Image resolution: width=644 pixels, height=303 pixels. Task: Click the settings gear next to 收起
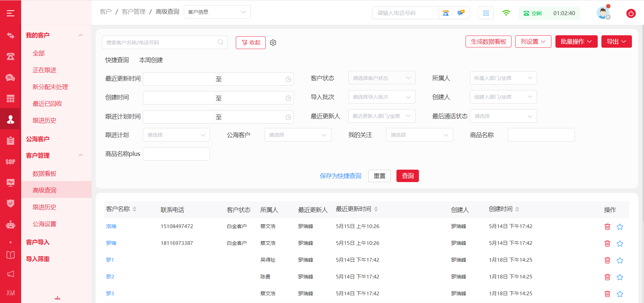coord(273,43)
